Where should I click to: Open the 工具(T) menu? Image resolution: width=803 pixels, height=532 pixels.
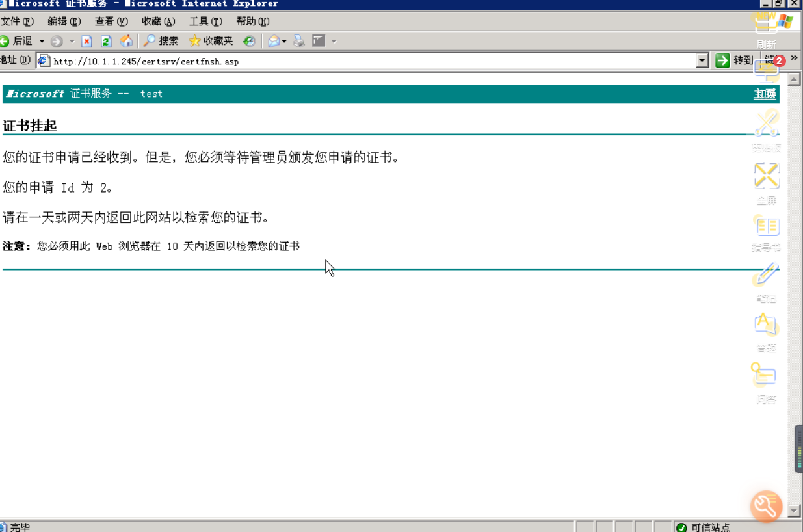coord(206,21)
